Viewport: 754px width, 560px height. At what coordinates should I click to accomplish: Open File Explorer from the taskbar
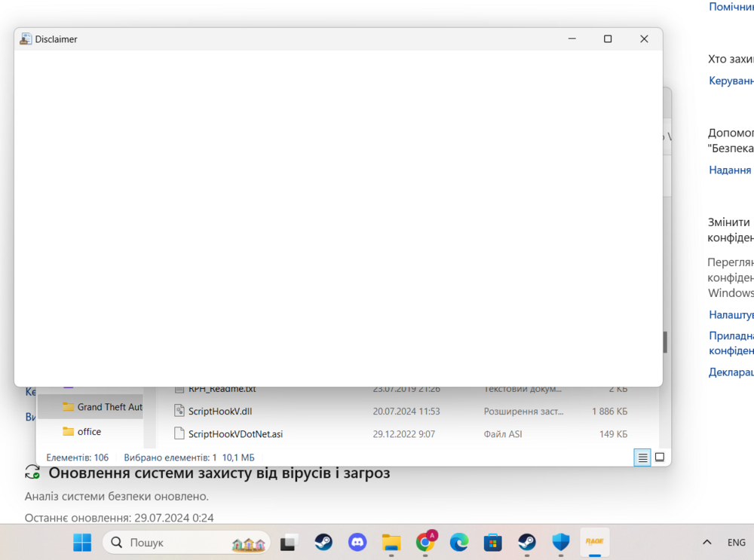click(x=391, y=542)
